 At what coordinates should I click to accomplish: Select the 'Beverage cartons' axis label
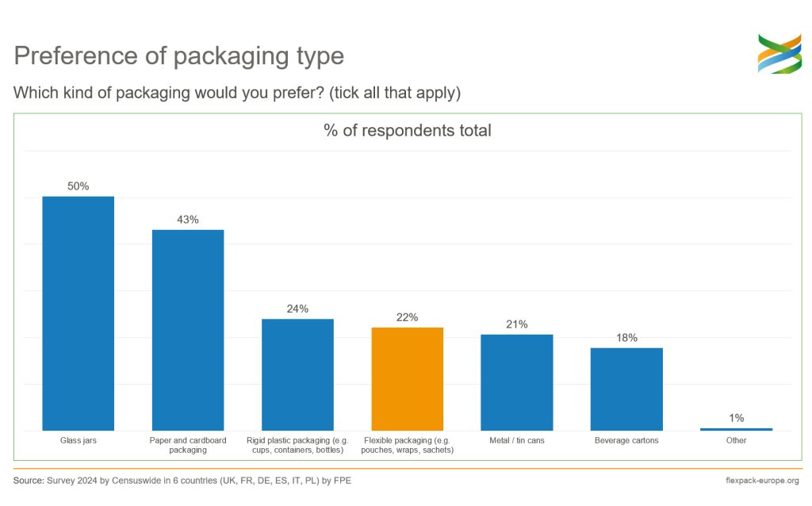click(x=626, y=440)
